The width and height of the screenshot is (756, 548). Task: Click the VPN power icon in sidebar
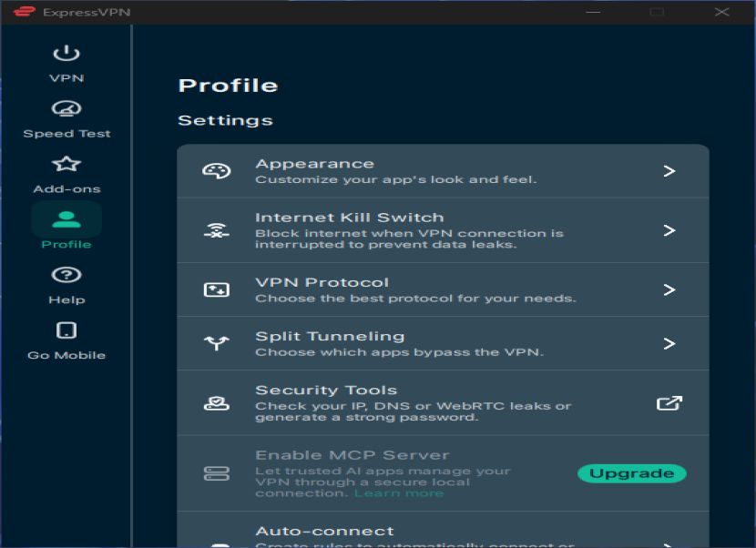coord(66,53)
